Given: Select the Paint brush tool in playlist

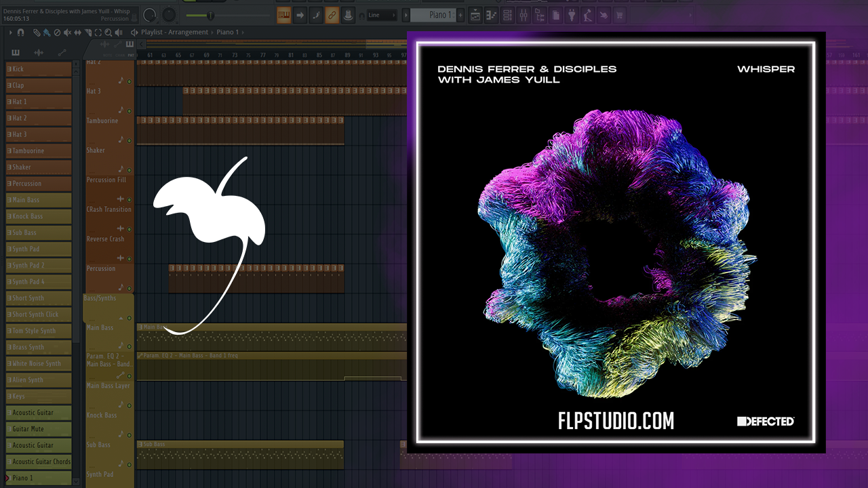Looking at the screenshot, I should click(46, 32).
